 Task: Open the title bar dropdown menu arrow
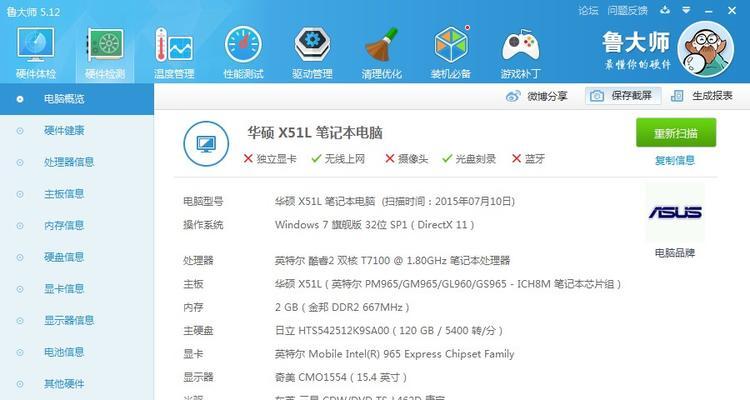click(686, 10)
